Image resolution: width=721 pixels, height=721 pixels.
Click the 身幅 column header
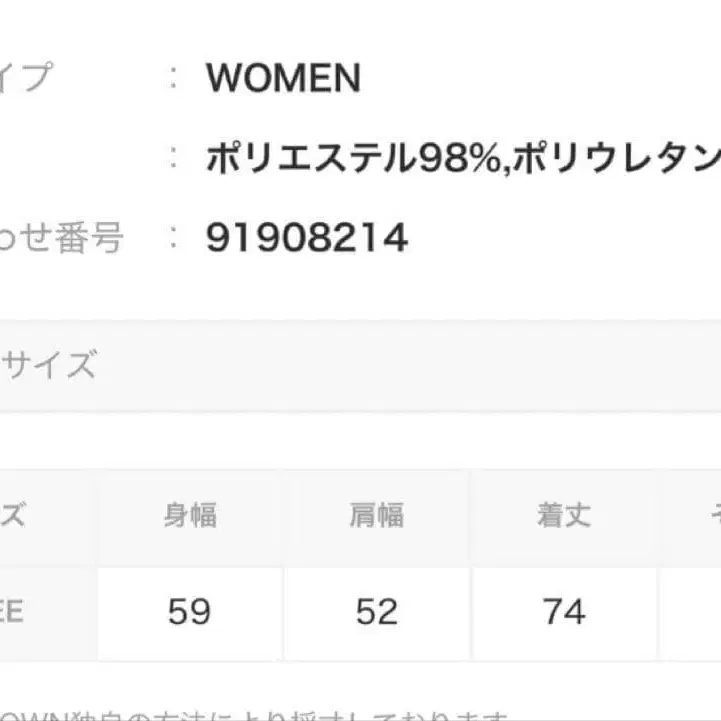tap(190, 516)
